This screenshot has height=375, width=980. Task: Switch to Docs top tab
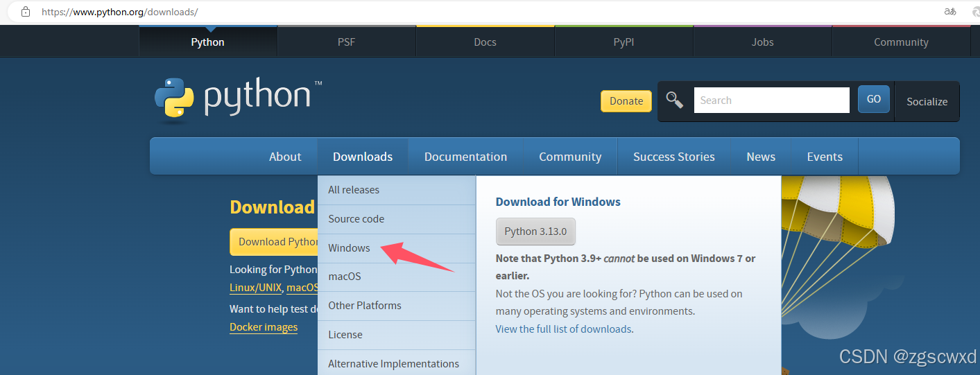[485, 42]
